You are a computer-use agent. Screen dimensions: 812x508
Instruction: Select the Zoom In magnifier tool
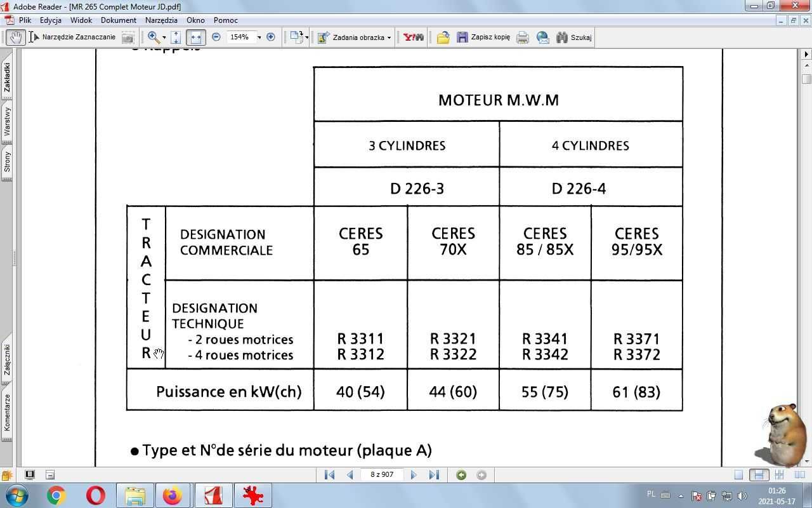tap(153, 37)
